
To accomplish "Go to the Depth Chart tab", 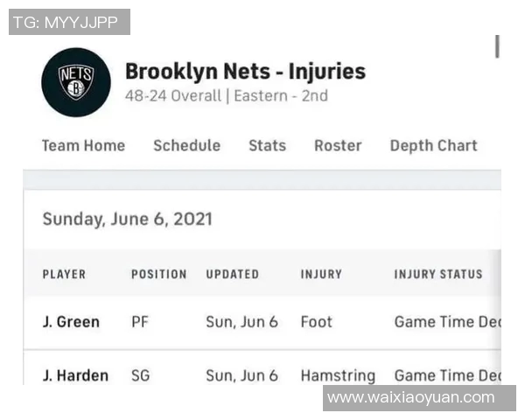I will coord(433,145).
